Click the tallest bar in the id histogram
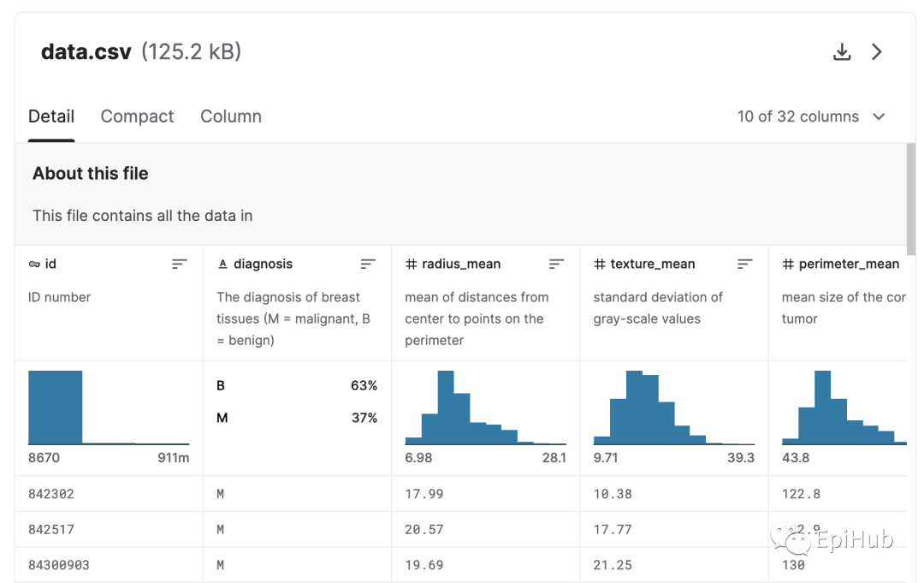 click(55, 408)
